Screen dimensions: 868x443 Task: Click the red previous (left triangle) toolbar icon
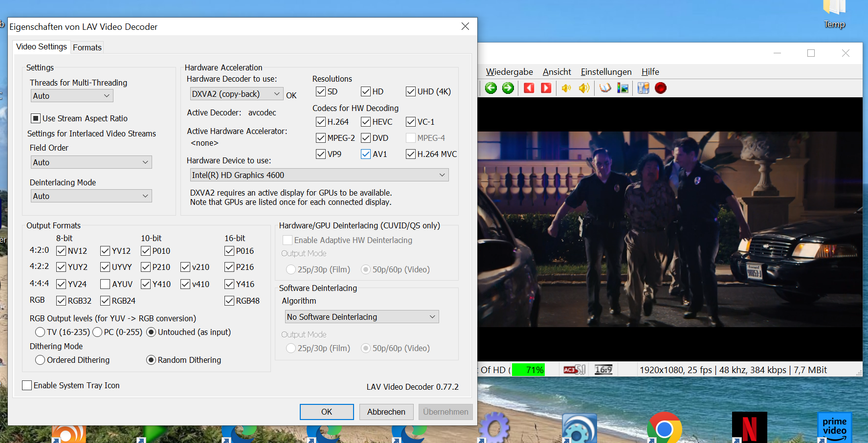[529, 88]
